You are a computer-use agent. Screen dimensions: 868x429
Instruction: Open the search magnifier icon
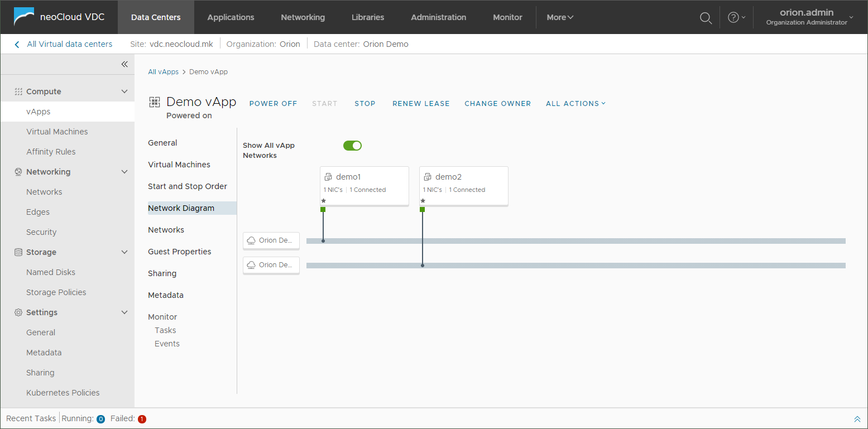point(706,18)
